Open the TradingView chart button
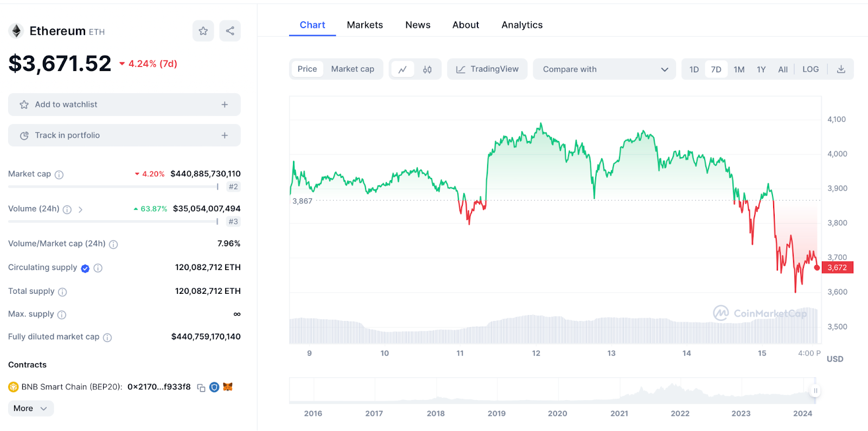 point(487,69)
